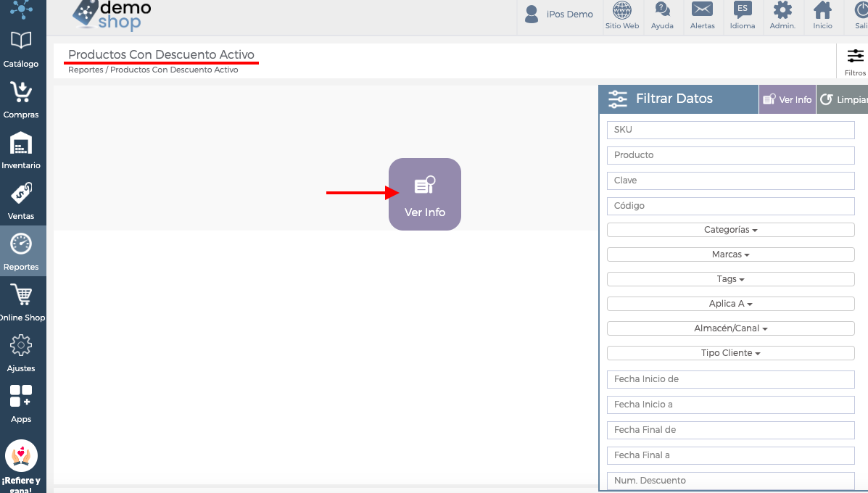Expand the Almacén/Canal dropdown
This screenshot has height=493, width=868.
pyautogui.click(x=731, y=328)
